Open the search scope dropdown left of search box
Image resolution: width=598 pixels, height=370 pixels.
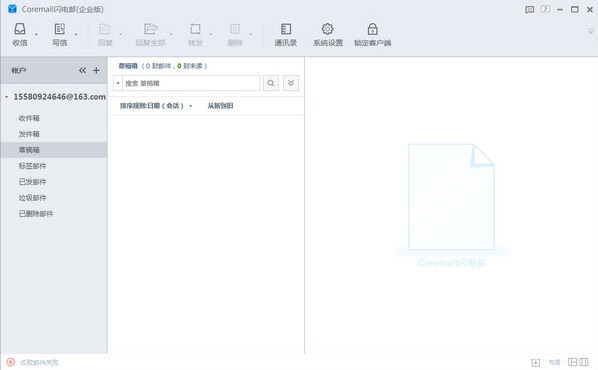pos(118,83)
